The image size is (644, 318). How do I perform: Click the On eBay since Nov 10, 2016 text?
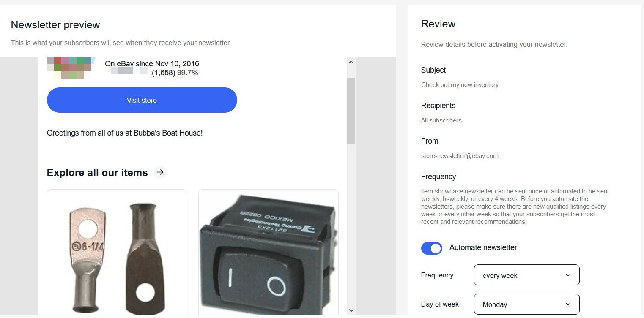152,64
